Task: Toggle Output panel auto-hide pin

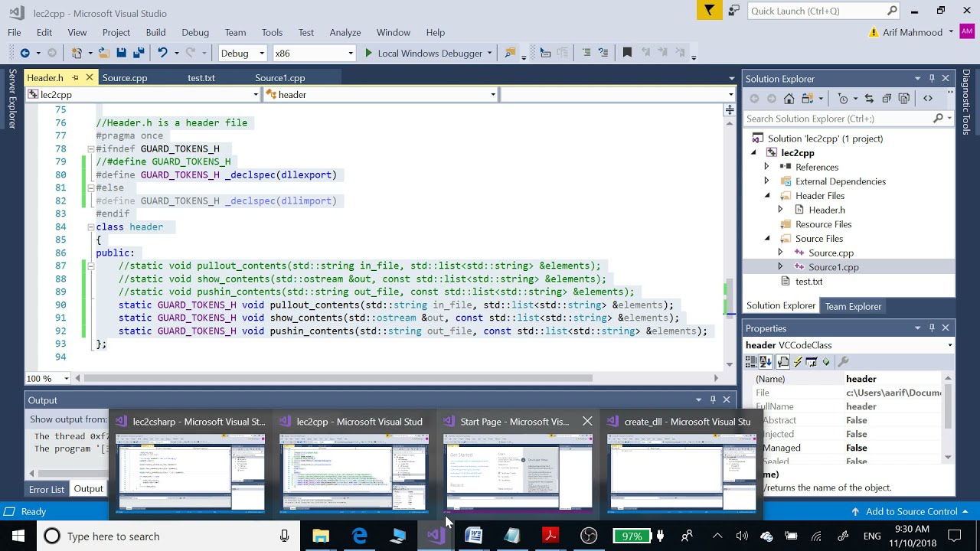Action: click(x=713, y=399)
